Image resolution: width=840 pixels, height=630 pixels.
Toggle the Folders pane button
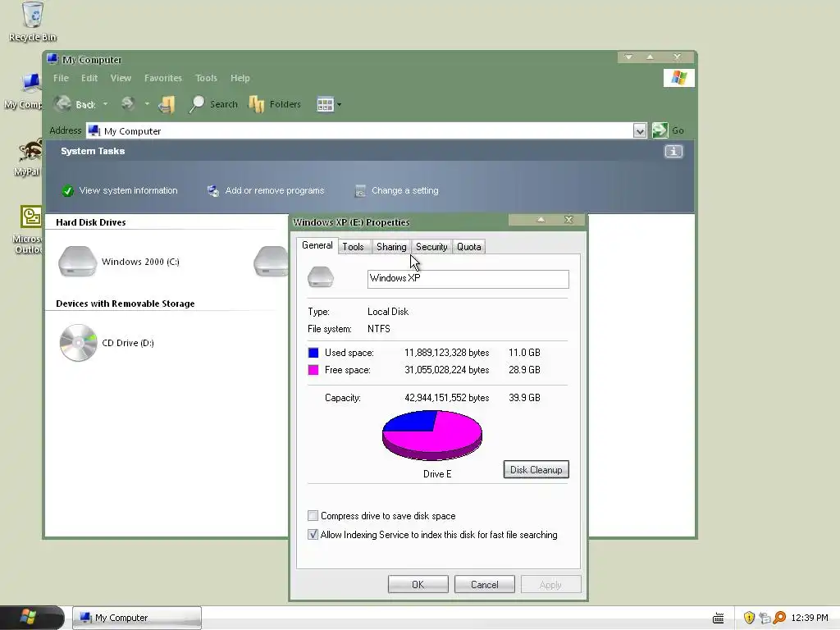(275, 104)
